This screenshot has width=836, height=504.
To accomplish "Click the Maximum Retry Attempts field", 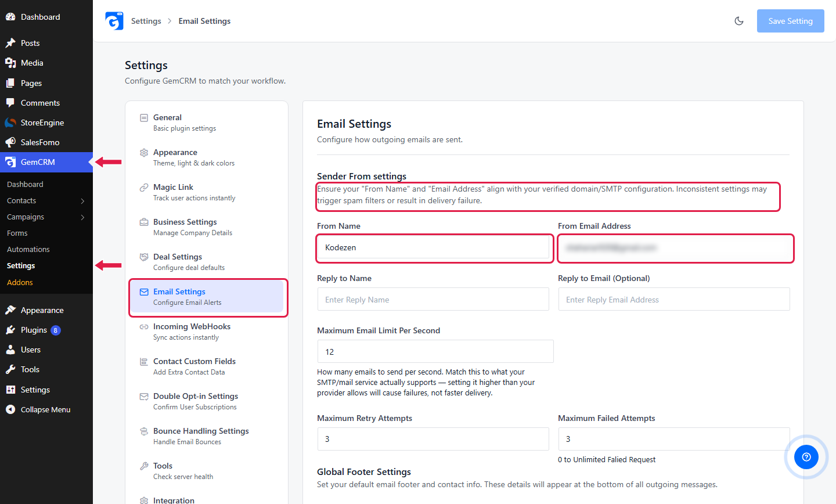I will [433, 439].
